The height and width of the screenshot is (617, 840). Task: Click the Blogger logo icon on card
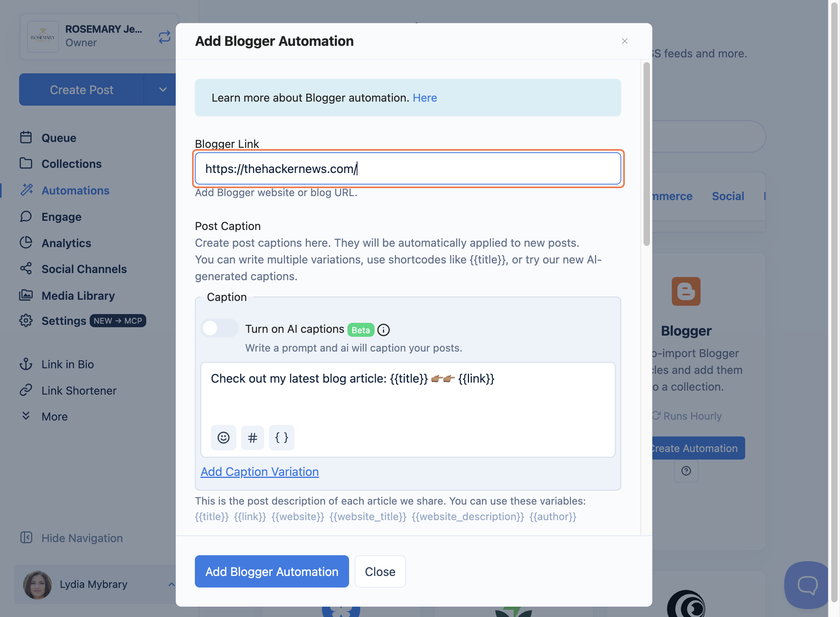[686, 291]
